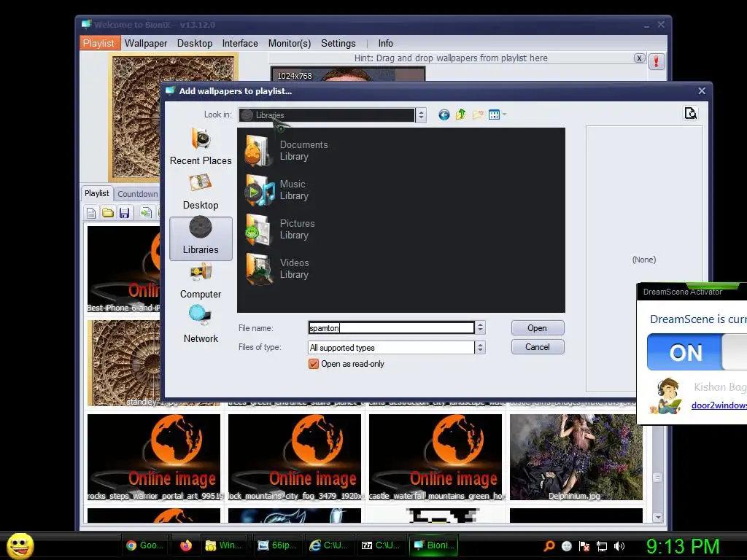
Task: Toggle Open as read-only checkbox
Action: [x=314, y=365]
